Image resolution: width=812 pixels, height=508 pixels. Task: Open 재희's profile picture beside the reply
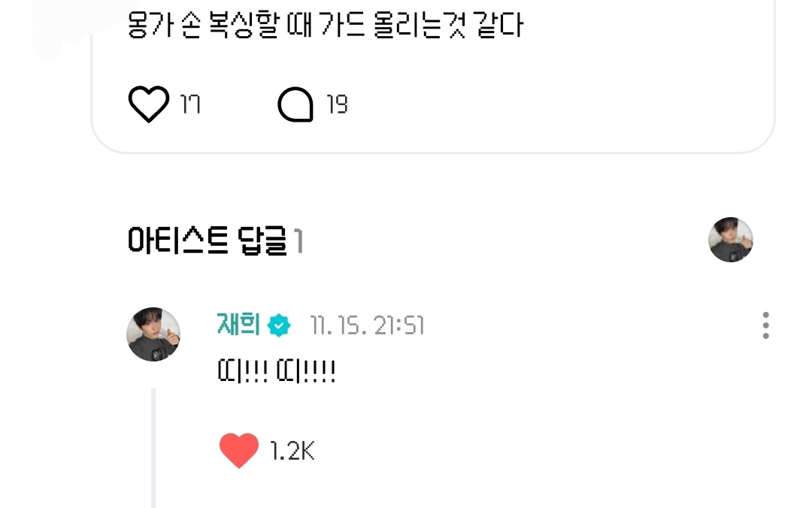click(x=153, y=334)
